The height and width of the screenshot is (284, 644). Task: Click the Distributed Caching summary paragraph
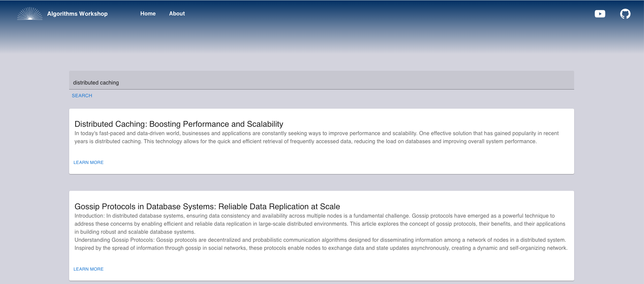317,137
